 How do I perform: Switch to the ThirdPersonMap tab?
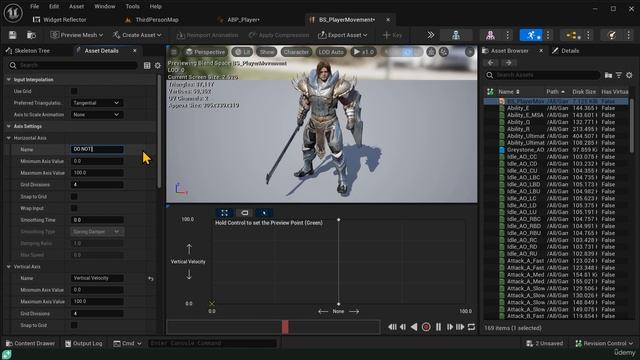point(157,20)
